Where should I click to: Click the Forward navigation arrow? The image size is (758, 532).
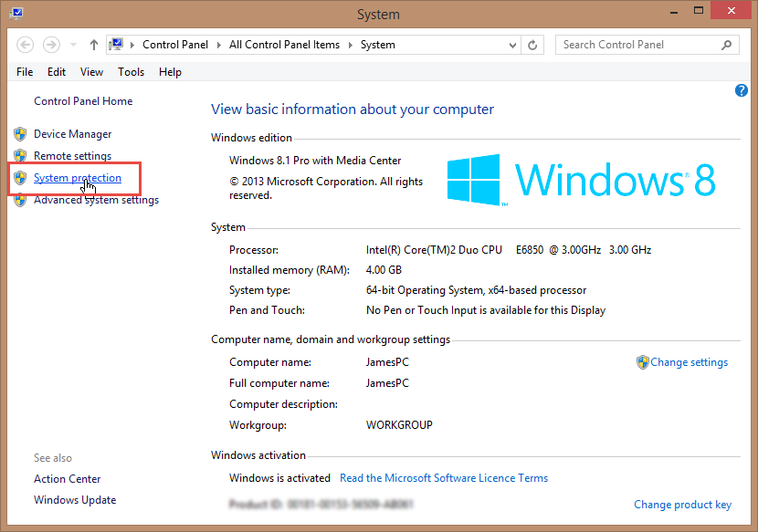pyautogui.click(x=51, y=45)
